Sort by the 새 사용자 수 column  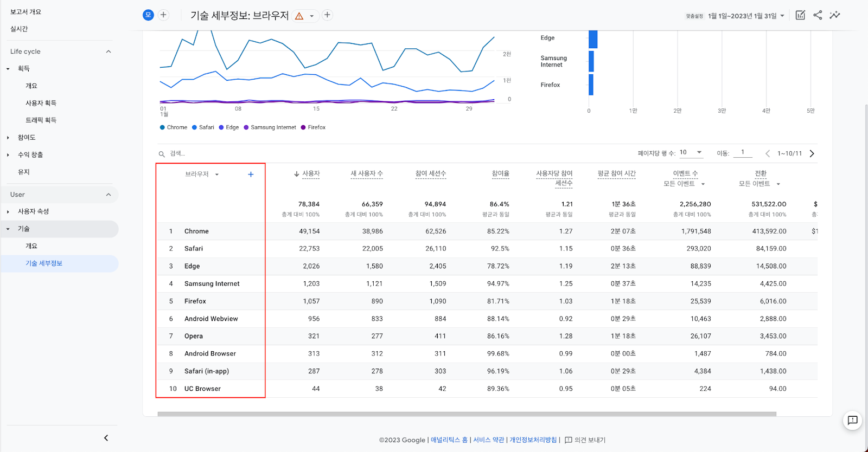click(367, 174)
